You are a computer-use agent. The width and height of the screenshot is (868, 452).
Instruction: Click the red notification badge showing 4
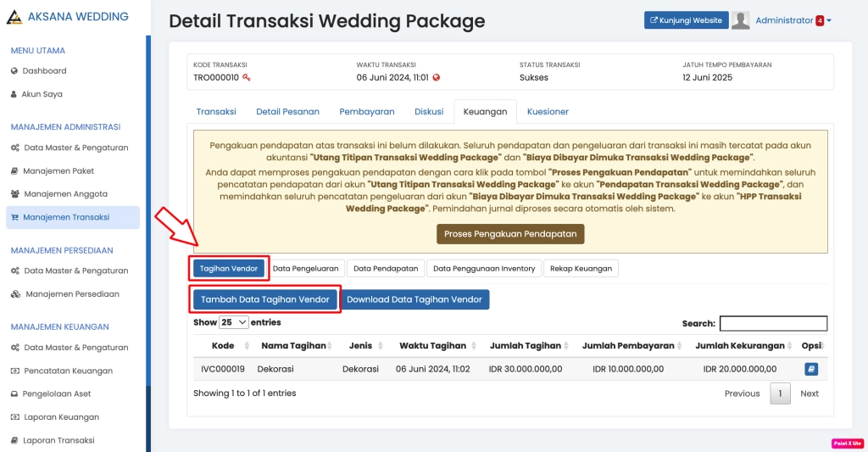click(x=820, y=21)
